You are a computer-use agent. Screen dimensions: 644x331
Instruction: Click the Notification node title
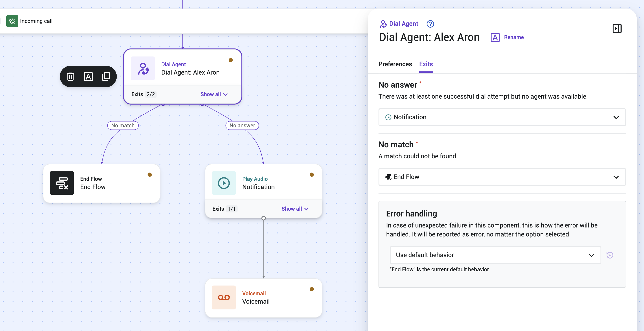(258, 187)
